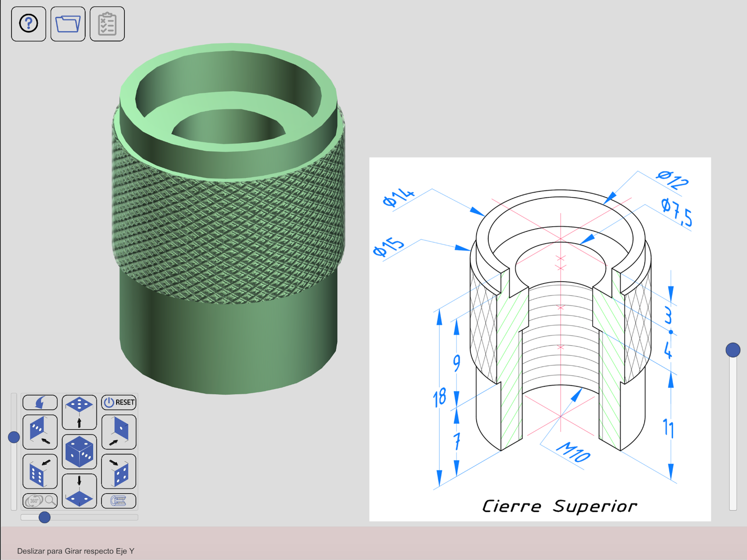Select the five-dot top view face
Screen dimensions: 747x560
(x=79, y=412)
